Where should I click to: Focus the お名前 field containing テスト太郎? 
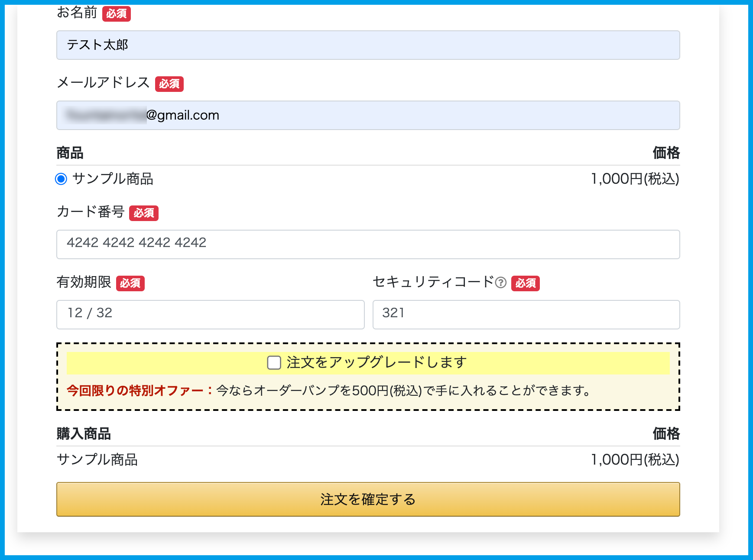click(367, 45)
